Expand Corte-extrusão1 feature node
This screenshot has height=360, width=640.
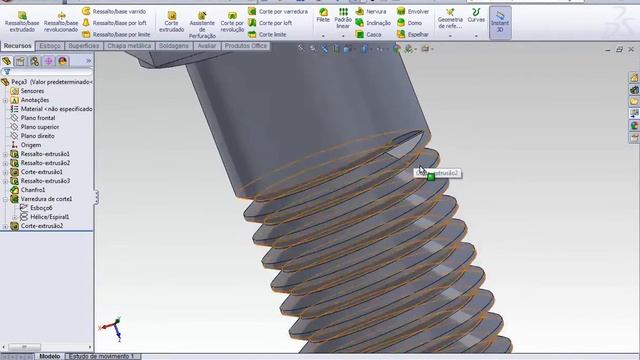[x=5, y=172]
